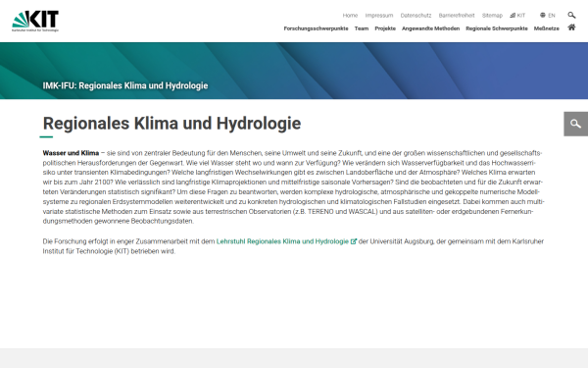
Task: Open the Impressum link
Action: click(x=378, y=16)
